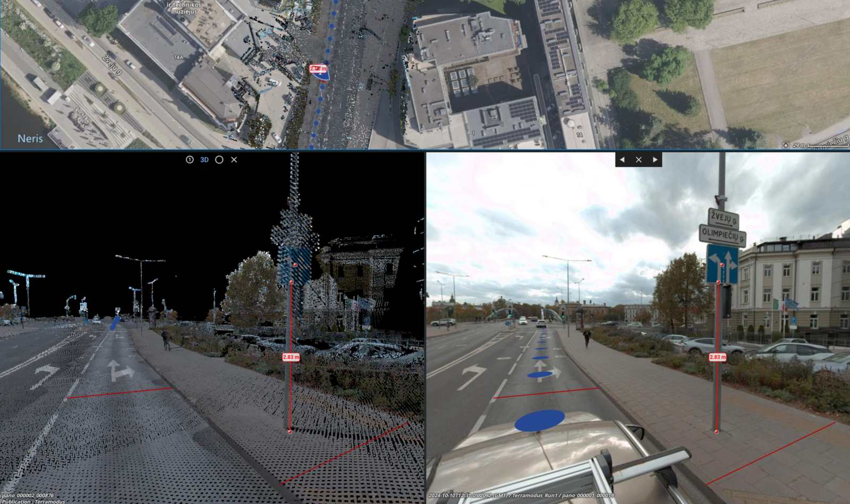Click the large blue recording dot on car roof
This screenshot has width=850, height=504.
pyautogui.click(x=540, y=420)
